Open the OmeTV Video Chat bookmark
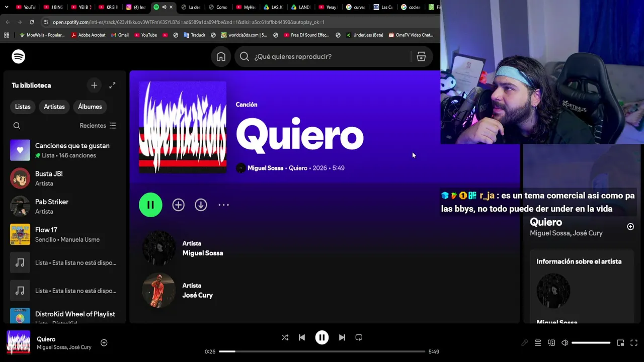644x362 pixels. pos(411,35)
